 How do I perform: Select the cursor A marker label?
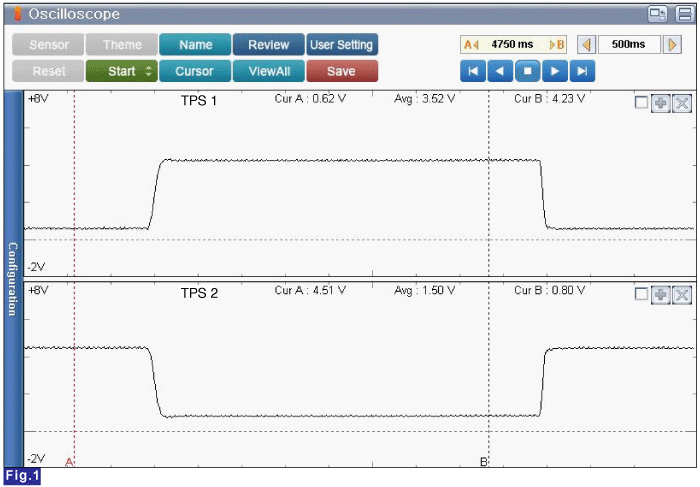(69, 462)
